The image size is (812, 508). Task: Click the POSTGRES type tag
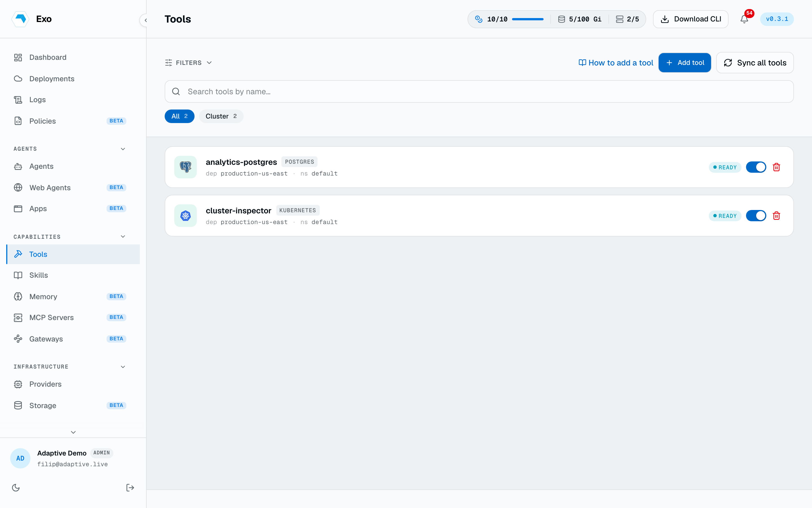pyautogui.click(x=299, y=162)
